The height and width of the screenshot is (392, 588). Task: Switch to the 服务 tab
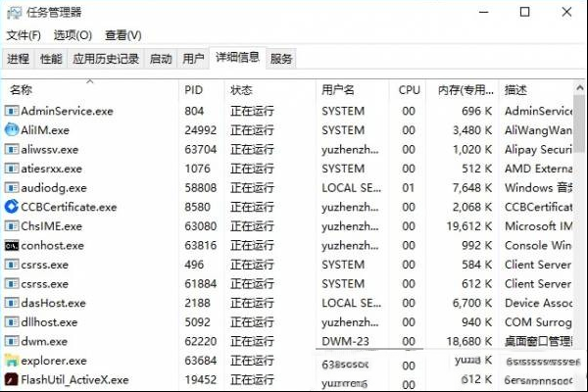pos(281,59)
